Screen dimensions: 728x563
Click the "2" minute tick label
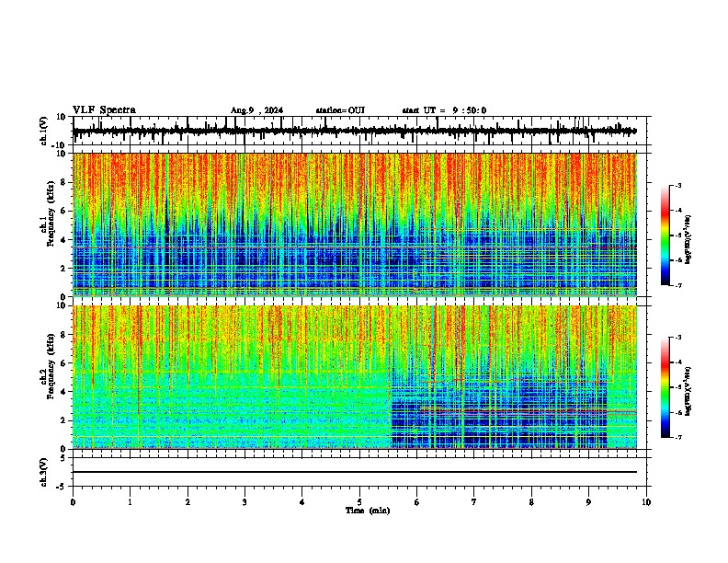click(x=188, y=502)
